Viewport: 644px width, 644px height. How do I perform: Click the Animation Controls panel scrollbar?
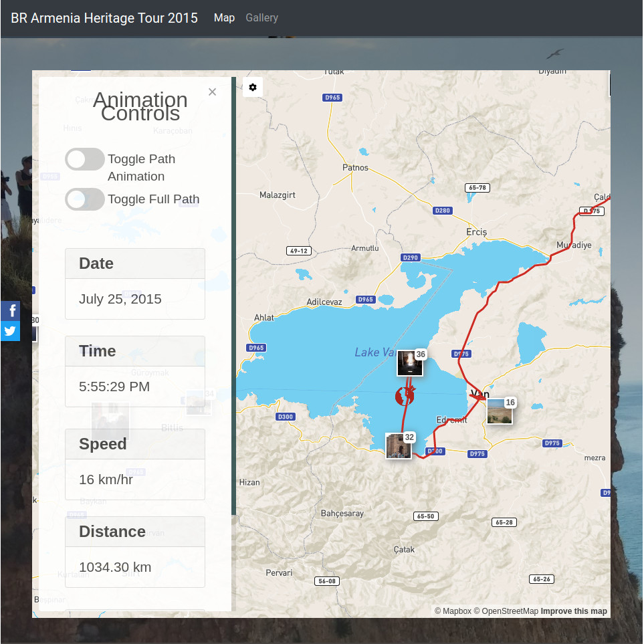pos(234,294)
